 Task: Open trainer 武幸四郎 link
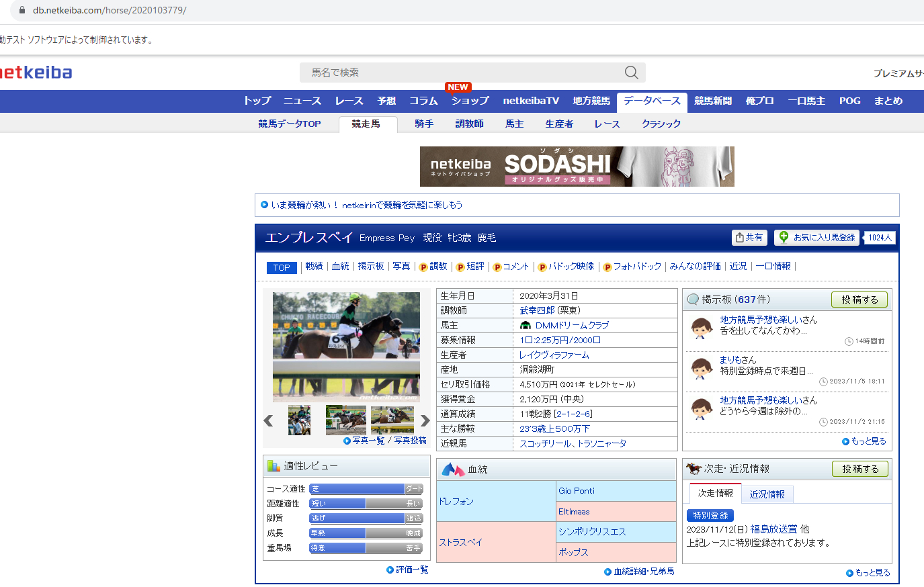[x=537, y=310]
